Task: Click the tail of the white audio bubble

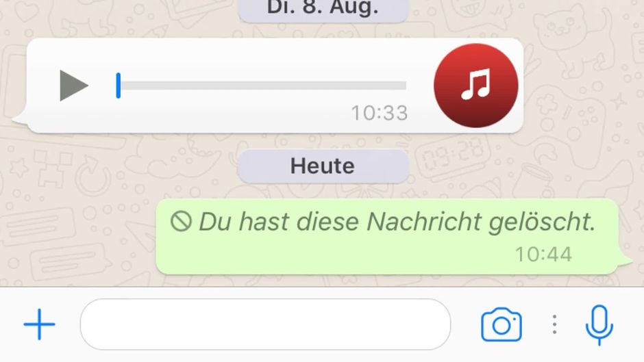Action: (21, 117)
